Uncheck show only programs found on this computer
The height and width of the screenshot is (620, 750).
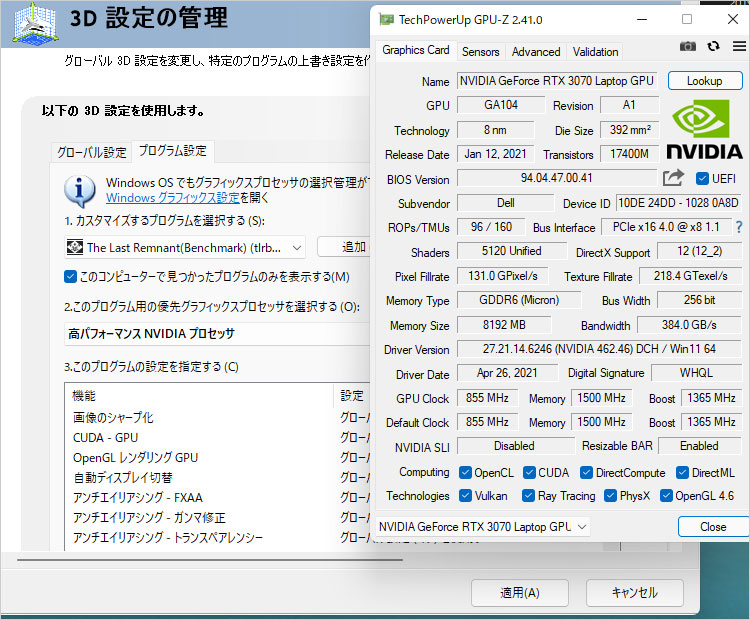[70, 277]
